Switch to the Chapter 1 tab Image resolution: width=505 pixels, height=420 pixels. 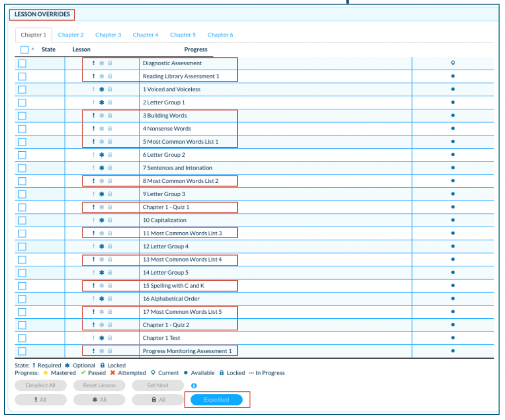coord(34,35)
